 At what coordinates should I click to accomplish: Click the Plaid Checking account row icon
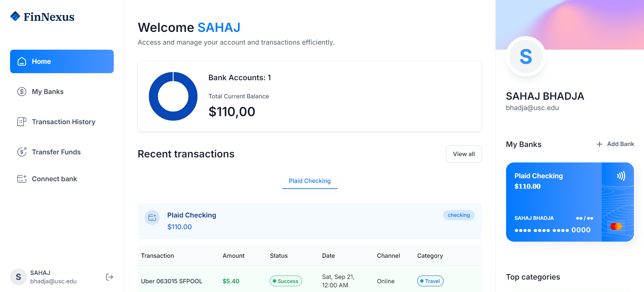152,218
